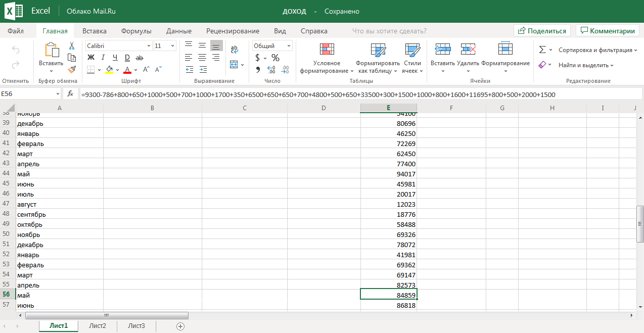Decrease decimal places icon

tap(285, 70)
